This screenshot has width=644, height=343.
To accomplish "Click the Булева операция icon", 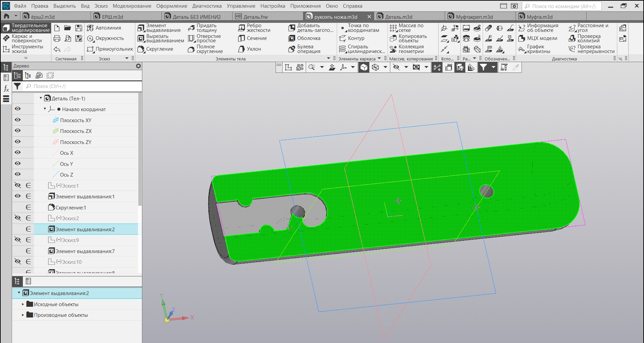I will (x=292, y=49).
